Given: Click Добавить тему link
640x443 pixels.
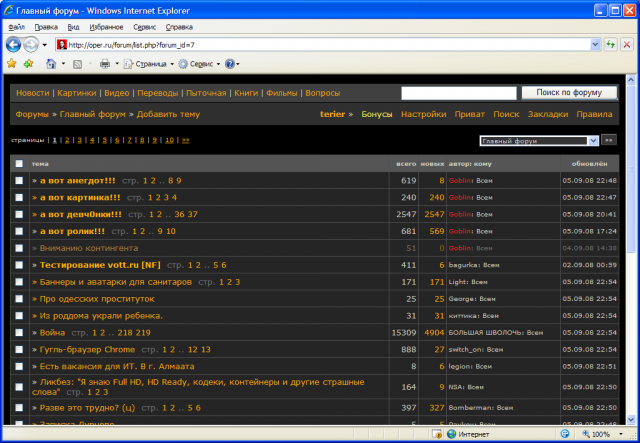Looking at the screenshot, I should 168,114.
